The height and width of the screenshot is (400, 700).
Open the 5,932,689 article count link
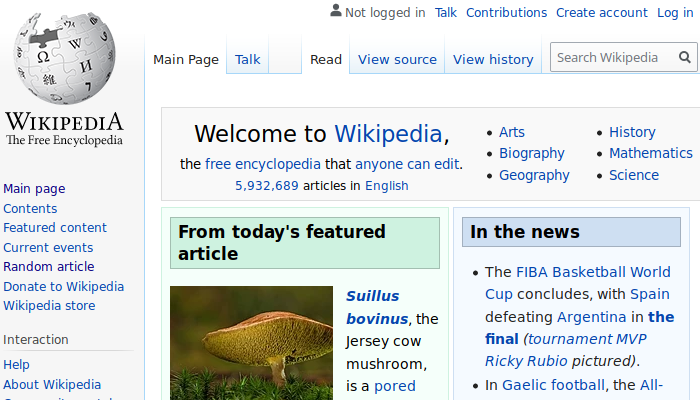(x=267, y=186)
